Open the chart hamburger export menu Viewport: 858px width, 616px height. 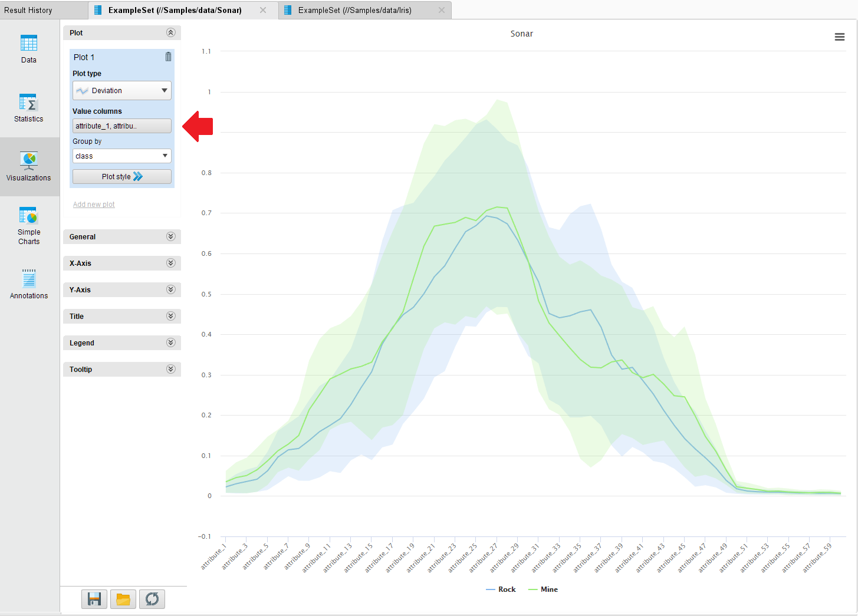(x=840, y=37)
